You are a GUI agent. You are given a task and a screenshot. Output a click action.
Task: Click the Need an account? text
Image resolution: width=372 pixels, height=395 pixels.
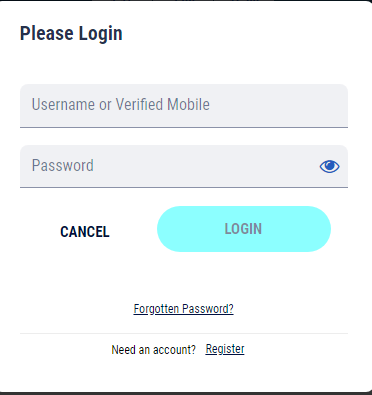pos(153,350)
